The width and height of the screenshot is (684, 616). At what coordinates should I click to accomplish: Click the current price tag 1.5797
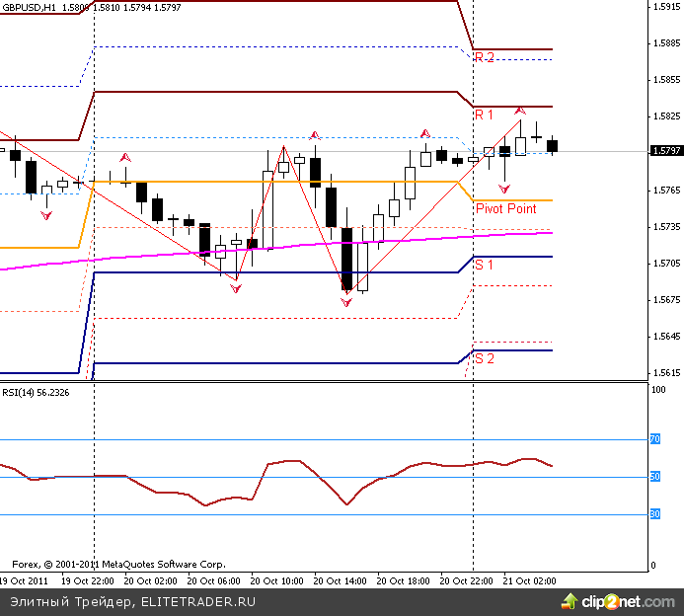666,151
